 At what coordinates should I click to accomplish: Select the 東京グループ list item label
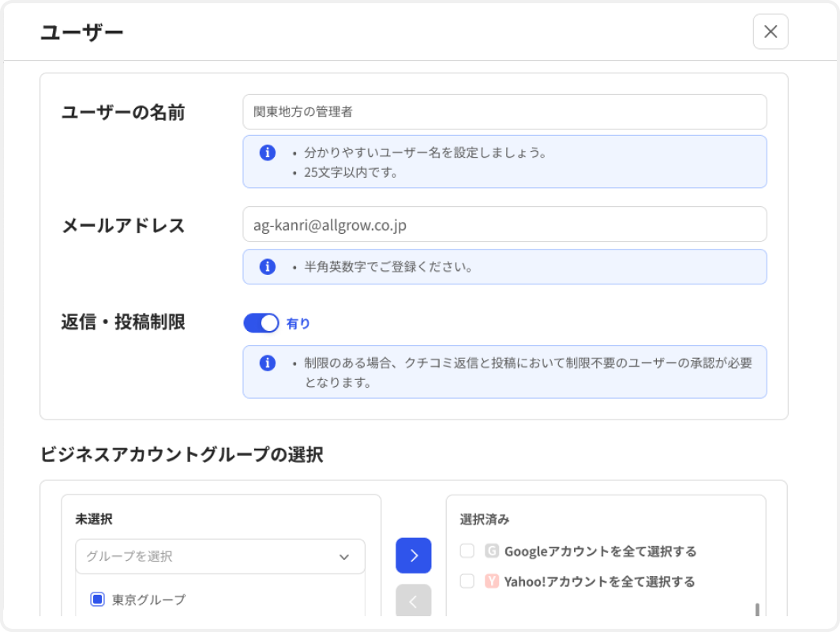pos(149,599)
